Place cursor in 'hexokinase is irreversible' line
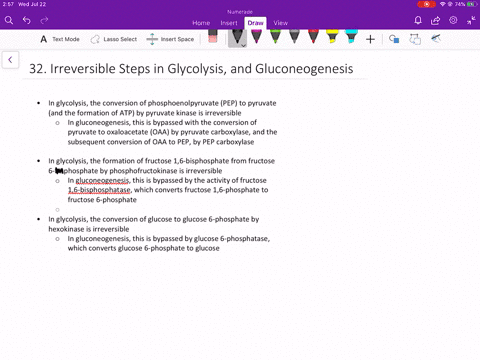The height and width of the screenshot is (360, 480). (x=89, y=229)
